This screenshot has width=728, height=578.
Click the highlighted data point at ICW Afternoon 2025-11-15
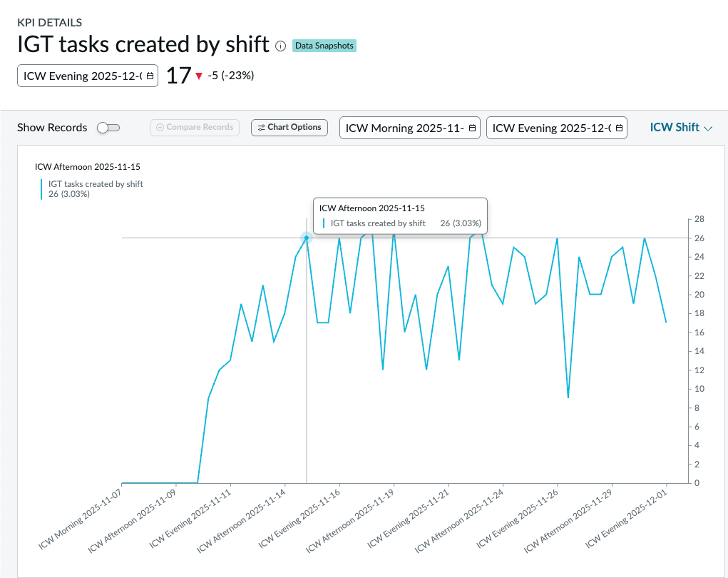[x=307, y=238]
